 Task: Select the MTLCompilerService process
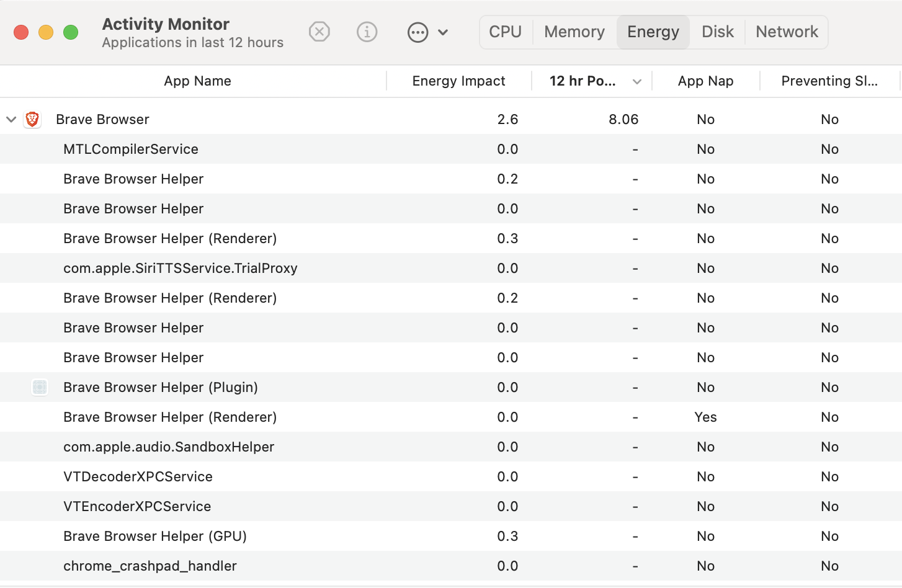(451, 149)
